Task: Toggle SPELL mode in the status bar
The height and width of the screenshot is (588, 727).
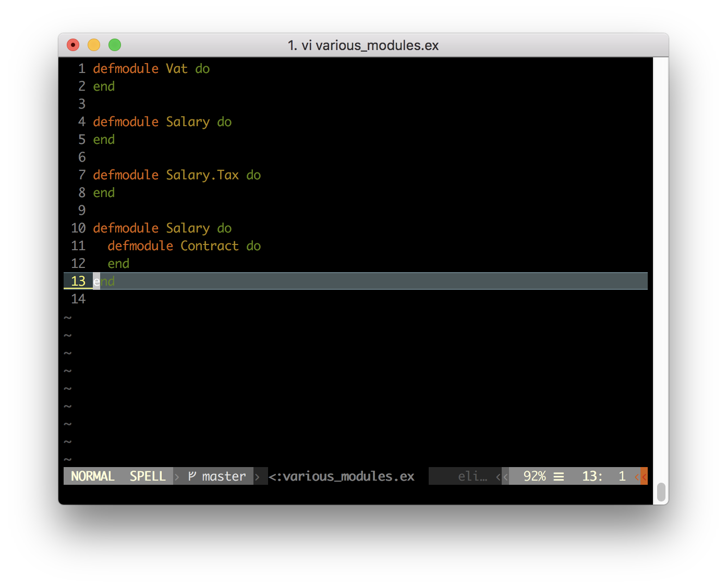Action: pos(148,476)
